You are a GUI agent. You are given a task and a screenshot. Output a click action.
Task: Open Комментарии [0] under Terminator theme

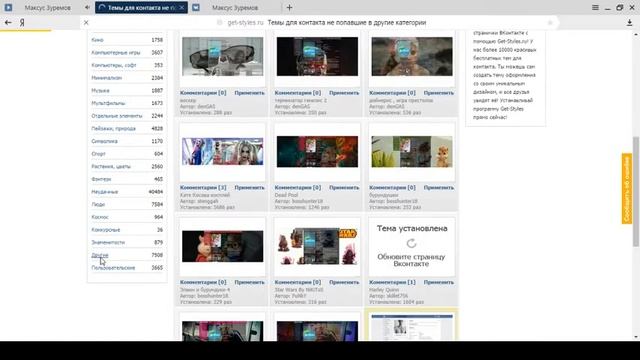point(298,93)
